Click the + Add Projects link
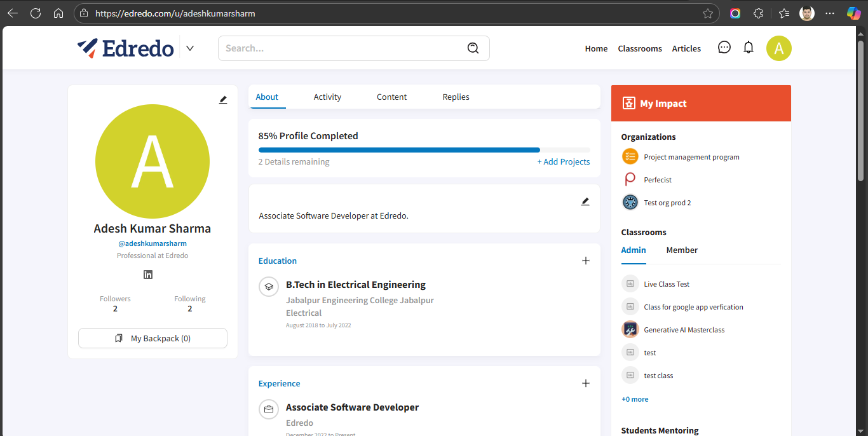Viewport: 868px width, 436px height. [564, 161]
